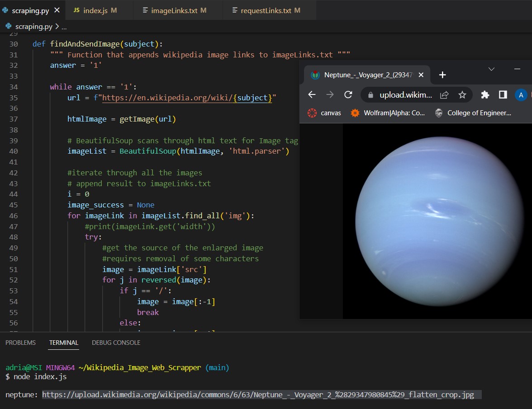Click the browser forward arrow
This screenshot has height=409, width=532.
point(330,94)
